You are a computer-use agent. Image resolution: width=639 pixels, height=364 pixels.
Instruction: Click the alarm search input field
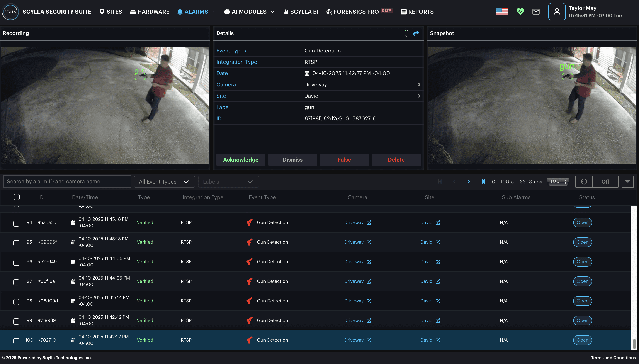pyautogui.click(x=67, y=182)
